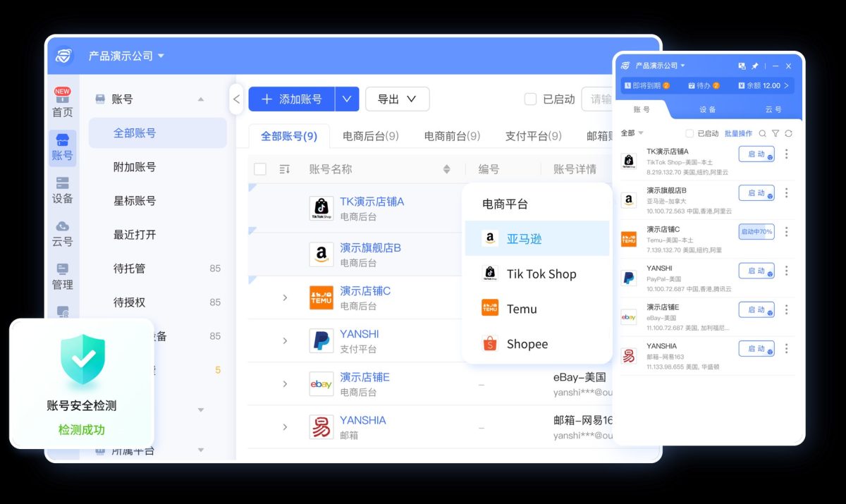Open the 设备 devices sidebar icon
The image size is (846, 504).
(63, 190)
